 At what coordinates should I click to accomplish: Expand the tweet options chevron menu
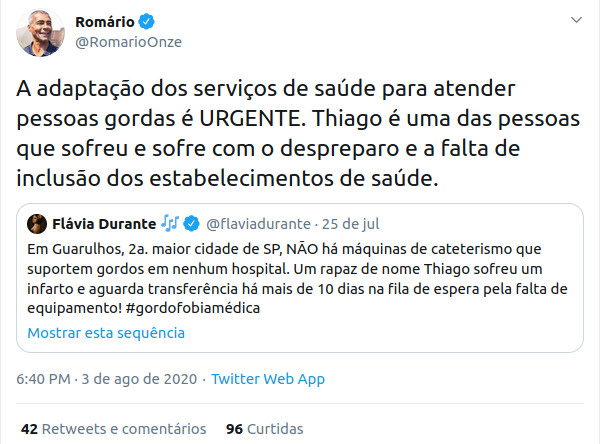tap(574, 20)
